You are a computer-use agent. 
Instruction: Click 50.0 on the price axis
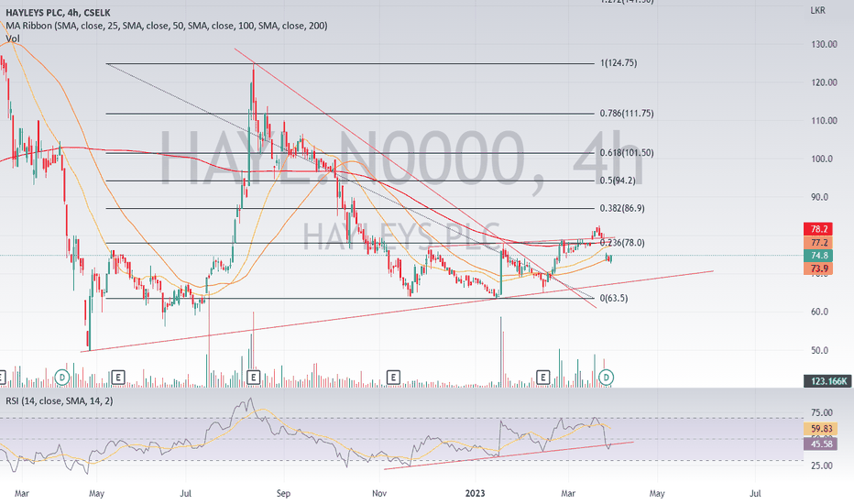coord(820,350)
